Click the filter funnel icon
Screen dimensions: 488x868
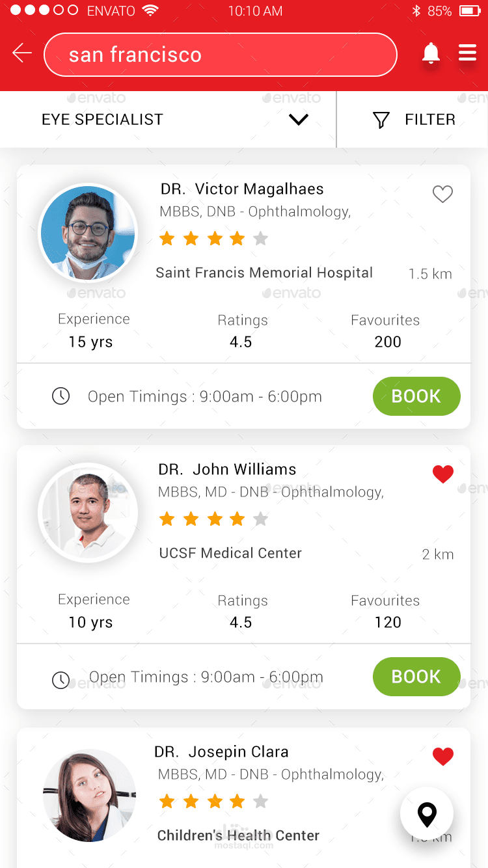coord(381,120)
